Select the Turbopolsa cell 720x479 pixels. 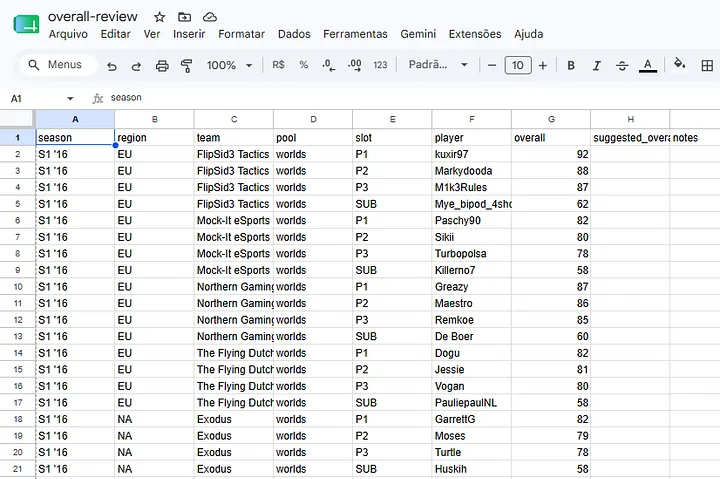coord(472,254)
